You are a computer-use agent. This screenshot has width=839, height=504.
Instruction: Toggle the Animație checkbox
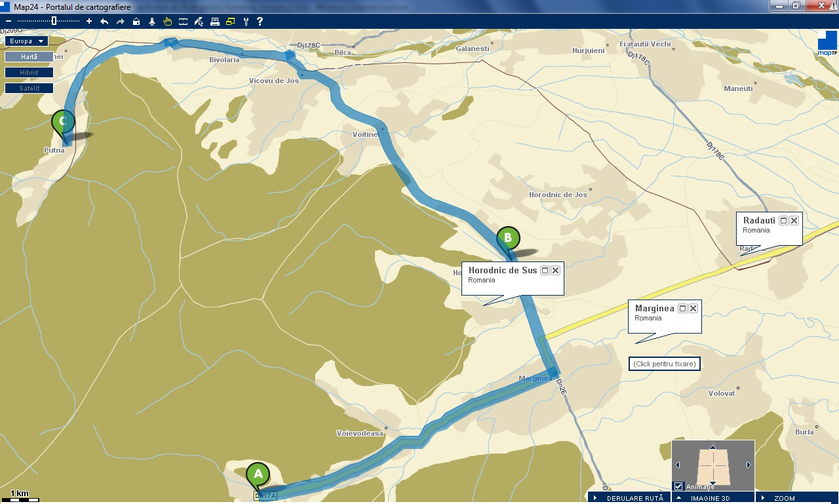(x=678, y=486)
